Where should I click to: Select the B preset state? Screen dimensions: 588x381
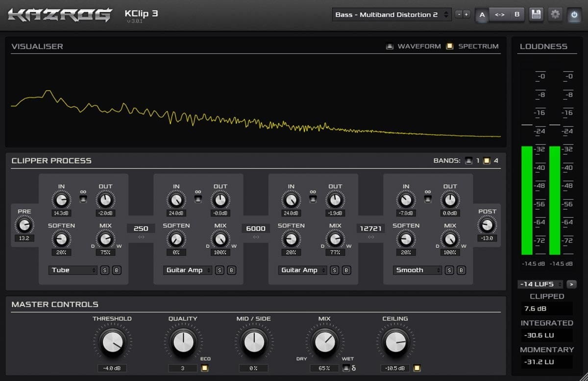pyautogui.click(x=517, y=15)
